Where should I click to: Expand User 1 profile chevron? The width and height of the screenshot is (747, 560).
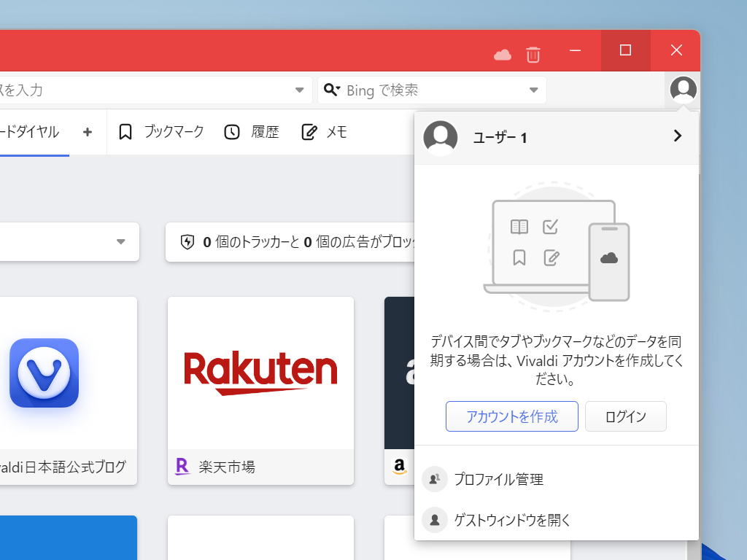[678, 136]
